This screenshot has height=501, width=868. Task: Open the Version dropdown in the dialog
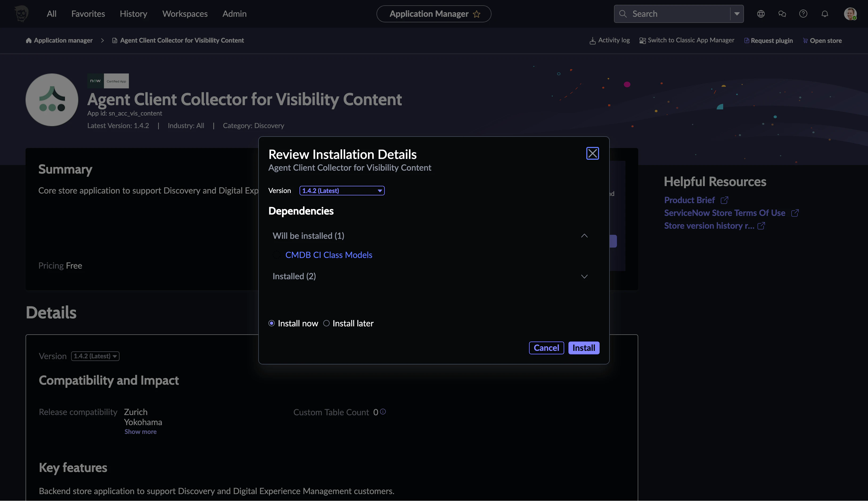[x=342, y=191]
